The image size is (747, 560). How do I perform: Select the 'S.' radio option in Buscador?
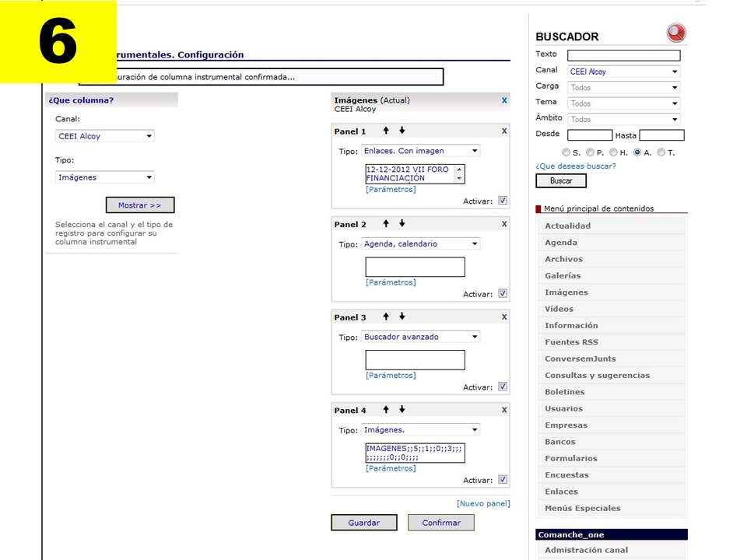(x=566, y=152)
